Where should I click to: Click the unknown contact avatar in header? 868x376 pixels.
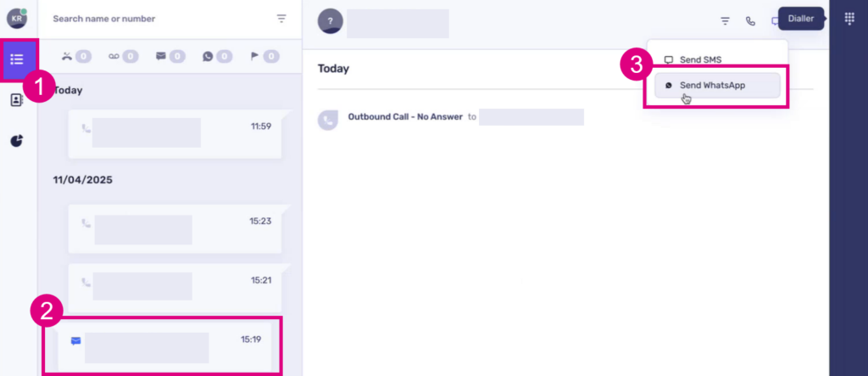(x=330, y=22)
